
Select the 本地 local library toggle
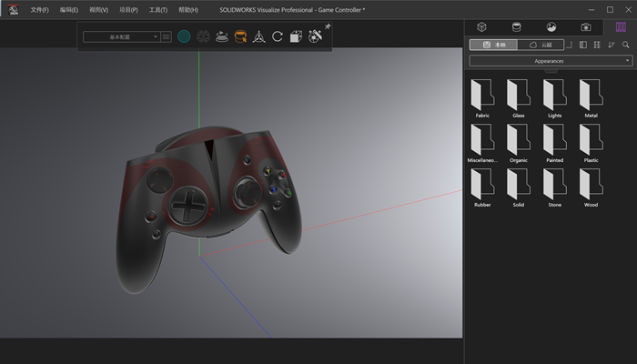coord(493,45)
